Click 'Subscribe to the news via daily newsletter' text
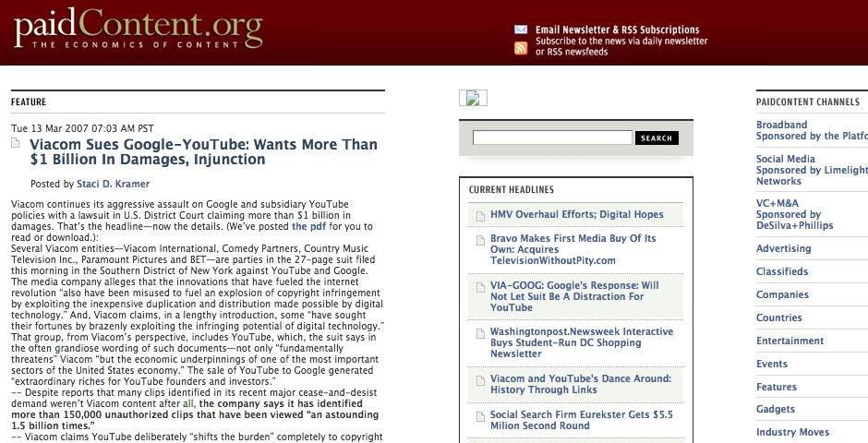 [621, 41]
